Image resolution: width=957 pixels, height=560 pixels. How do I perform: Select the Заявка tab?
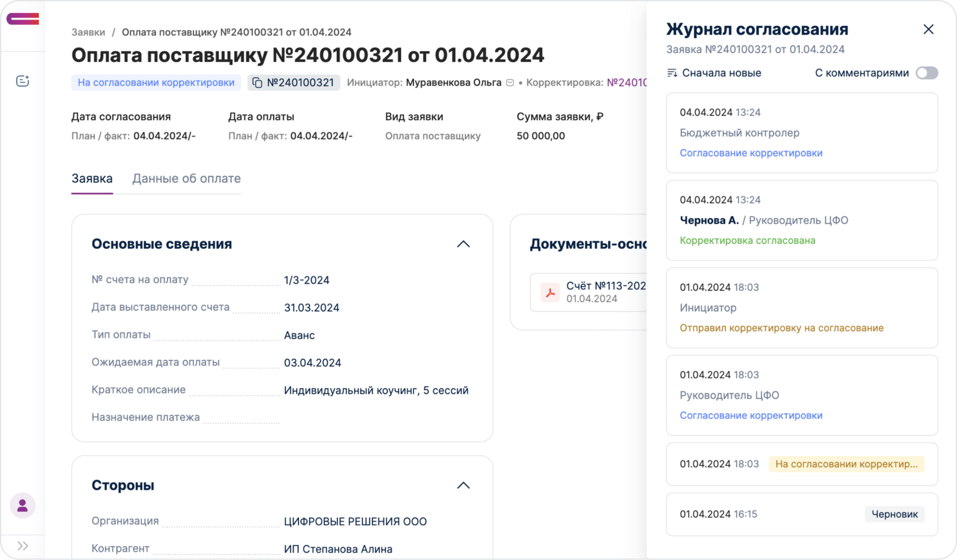92,178
